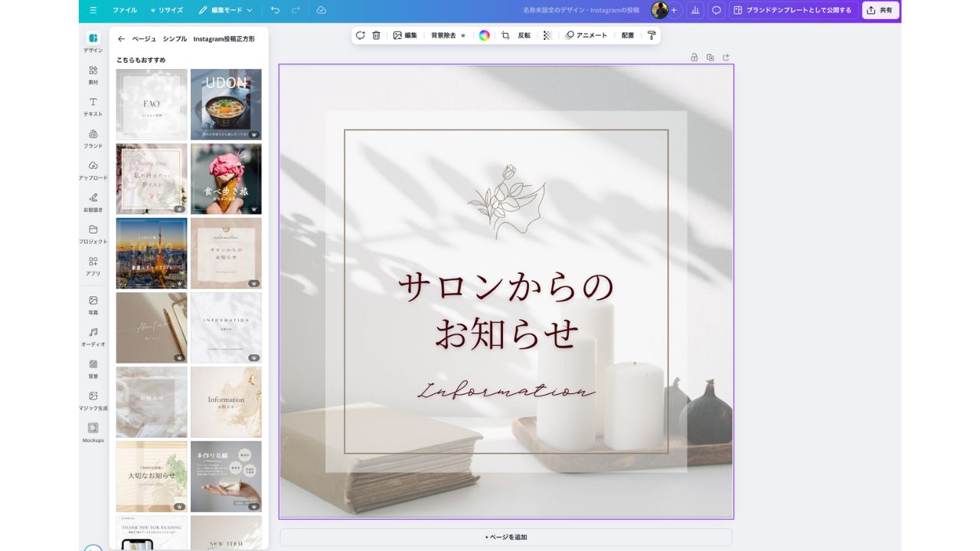Select the お知らせ text on canvas
This screenshot has width=980, height=551.
pyautogui.click(x=506, y=334)
